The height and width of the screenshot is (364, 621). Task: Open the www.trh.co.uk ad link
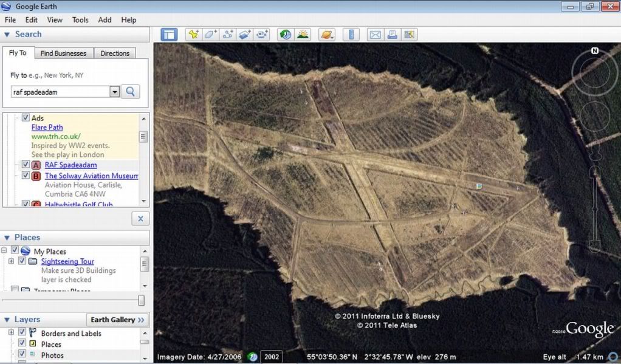click(56, 136)
